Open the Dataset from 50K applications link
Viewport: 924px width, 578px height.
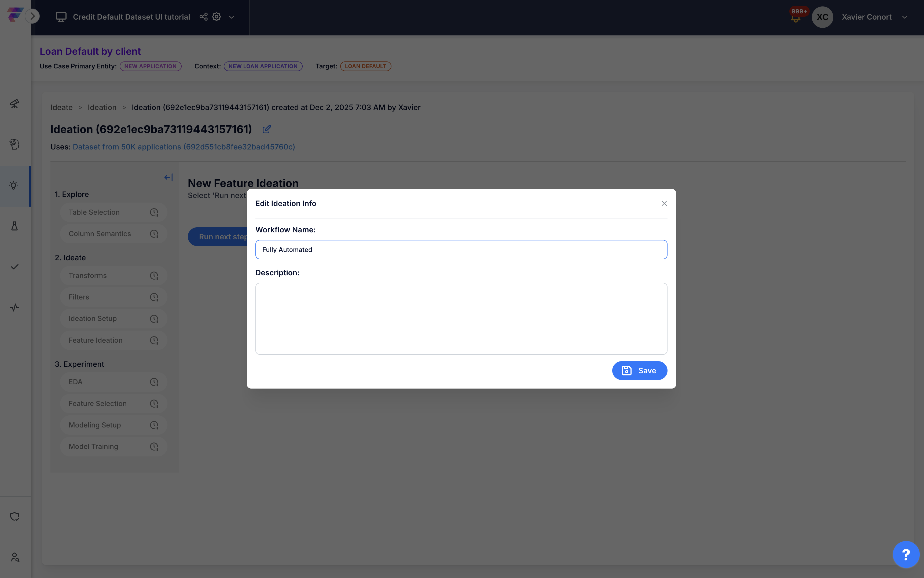184,147
